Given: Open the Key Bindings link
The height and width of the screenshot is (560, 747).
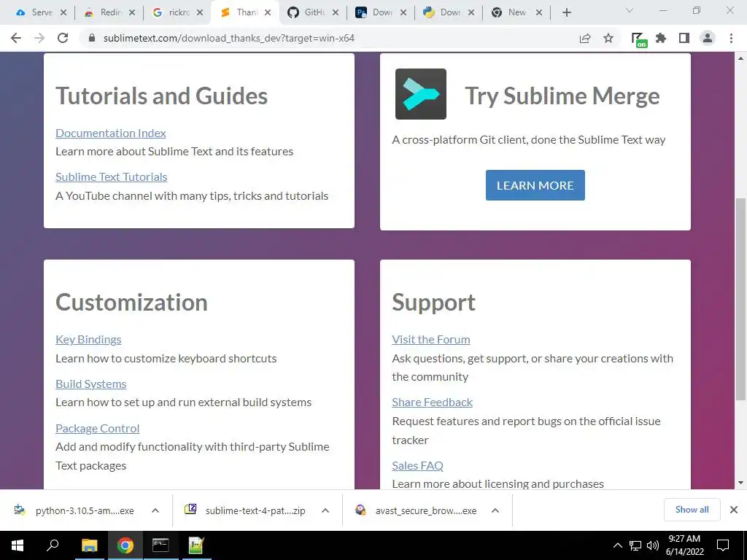Looking at the screenshot, I should coord(88,340).
